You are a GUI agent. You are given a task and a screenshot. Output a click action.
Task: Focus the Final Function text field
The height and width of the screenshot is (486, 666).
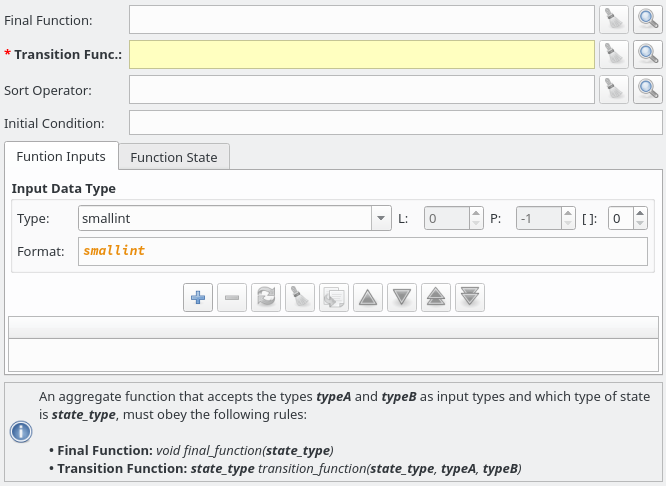(x=362, y=20)
